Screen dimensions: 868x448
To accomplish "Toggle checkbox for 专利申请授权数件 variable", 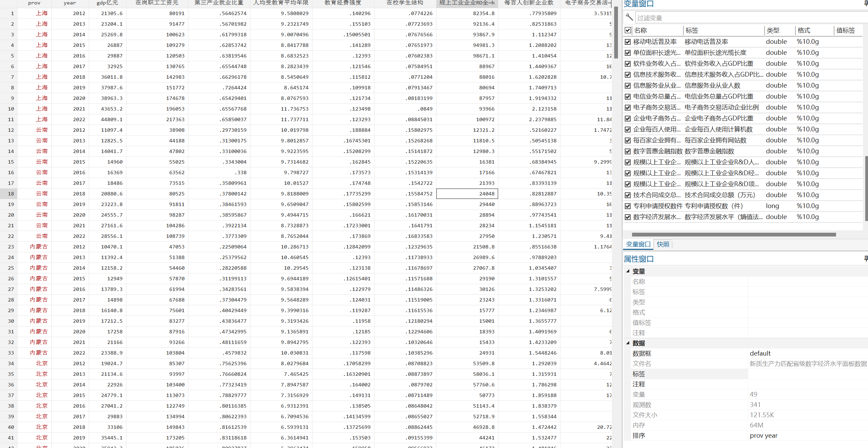I will [x=628, y=206].
